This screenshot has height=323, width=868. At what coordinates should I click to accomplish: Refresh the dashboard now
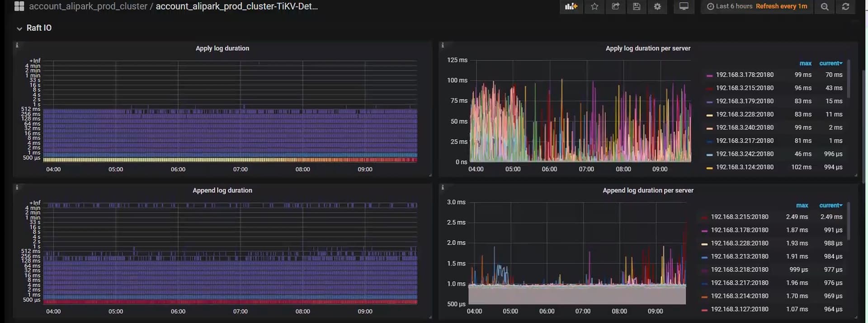click(x=845, y=6)
